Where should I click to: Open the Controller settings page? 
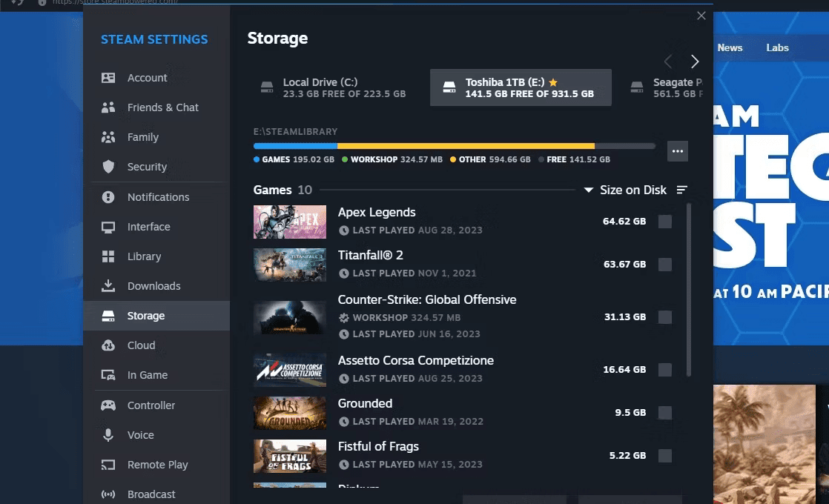(156, 405)
